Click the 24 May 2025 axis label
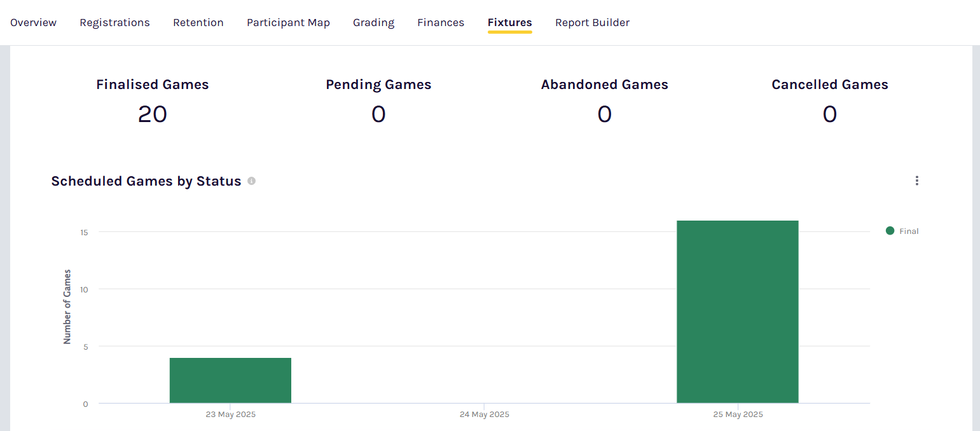This screenshot has width=980, height=431. [484, 414]
